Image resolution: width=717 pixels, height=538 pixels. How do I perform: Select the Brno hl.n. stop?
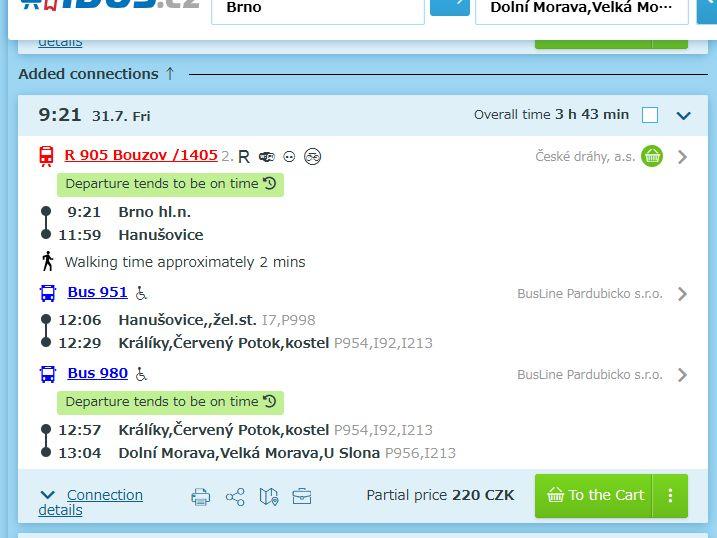(x=155, y=212)
